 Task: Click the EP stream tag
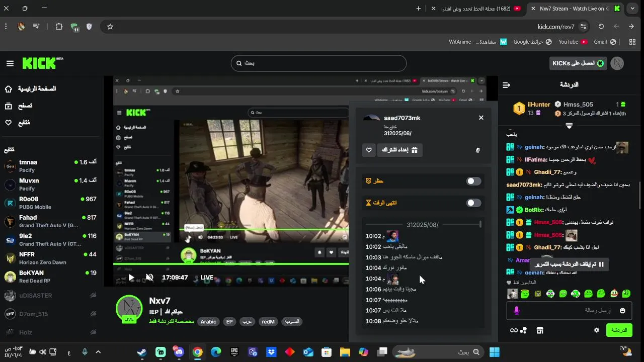pos(229,322)
